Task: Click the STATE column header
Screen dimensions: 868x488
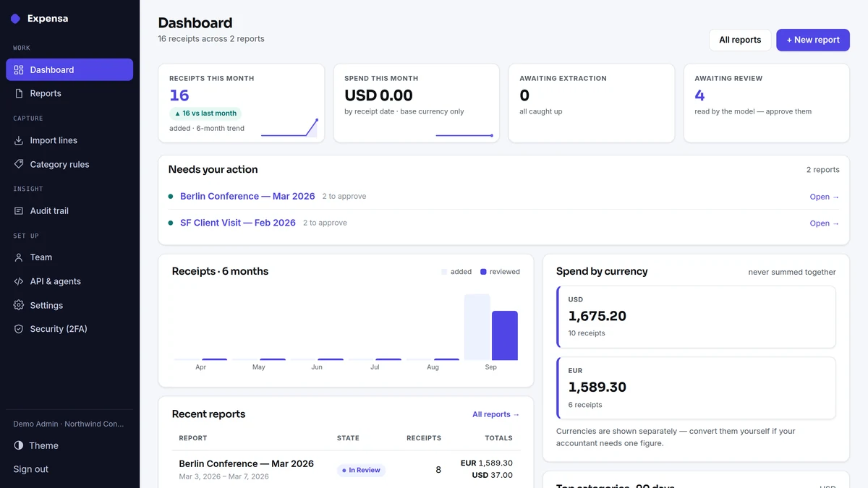Action: point(348,438)
